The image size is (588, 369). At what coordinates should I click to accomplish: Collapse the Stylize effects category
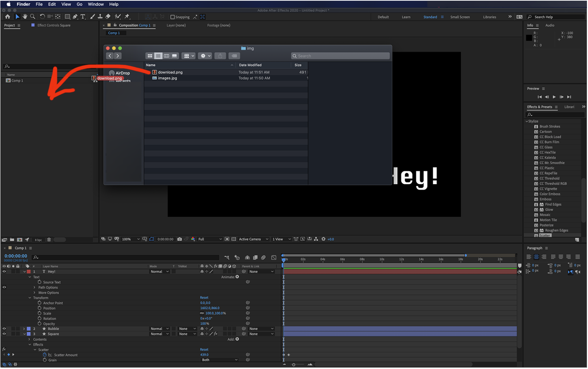tap(527, 121)
